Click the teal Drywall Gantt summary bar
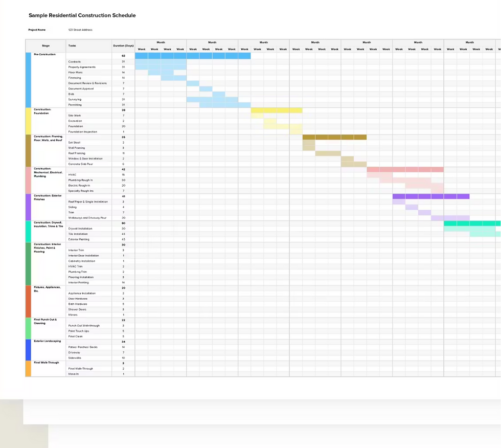This screenshot has width=501, height=448. point(472,223)
